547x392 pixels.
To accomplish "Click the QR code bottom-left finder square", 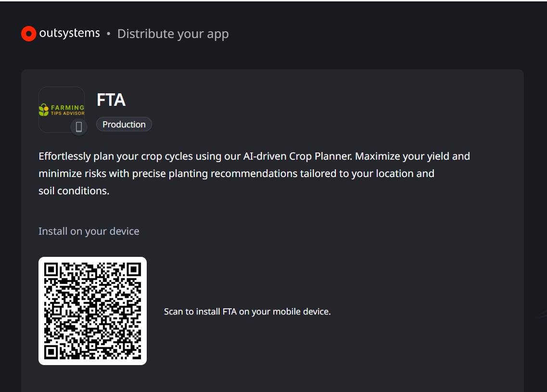I will click(51, 352).
